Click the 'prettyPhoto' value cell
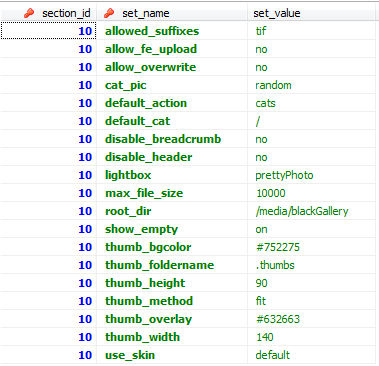Screen dimensions: 379x366 pyautogui.click(x=312, y=175)
